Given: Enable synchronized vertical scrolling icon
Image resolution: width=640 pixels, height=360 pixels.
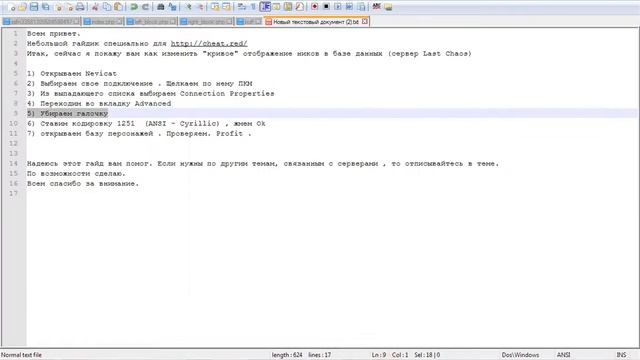Looking at the screenshot, I should (215, 7).
